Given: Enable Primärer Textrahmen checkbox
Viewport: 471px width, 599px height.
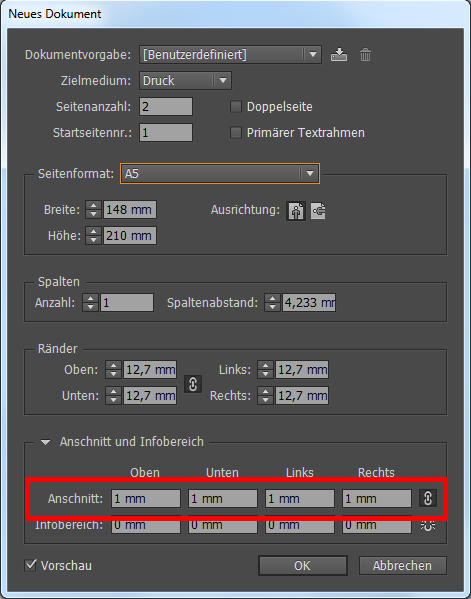Looking at the screenshot, I should click(x=236, y=133).
